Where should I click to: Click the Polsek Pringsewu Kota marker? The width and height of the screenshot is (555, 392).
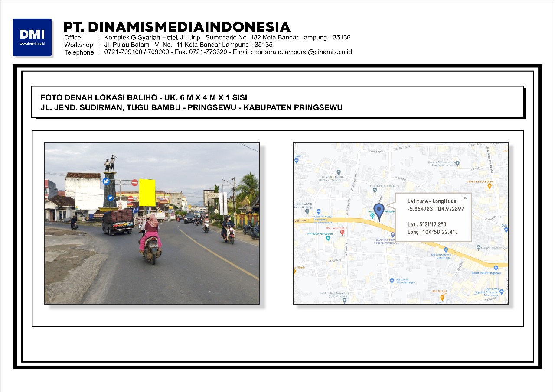[x=375, y=190]
